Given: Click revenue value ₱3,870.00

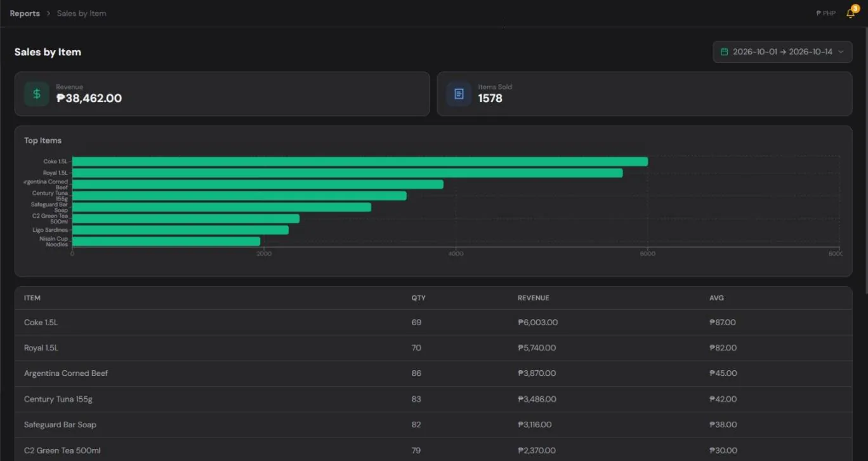Looking at the screenshot, I should click(537, 373).
